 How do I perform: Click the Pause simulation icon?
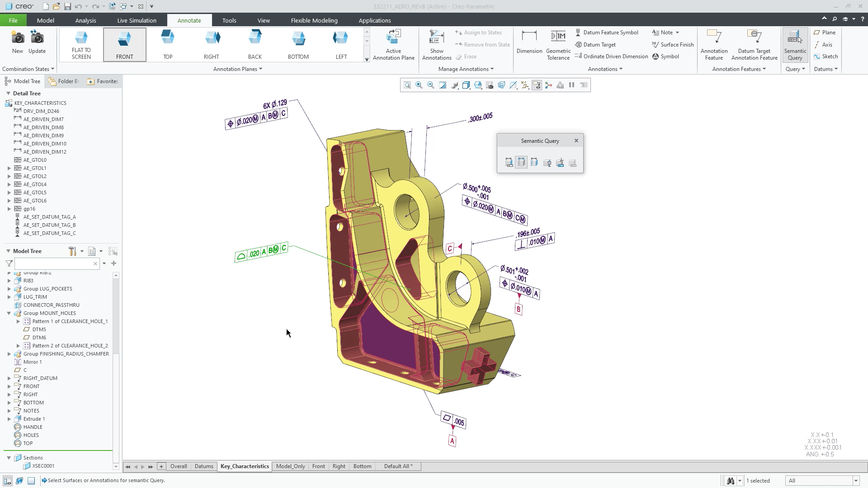[572, 85]
